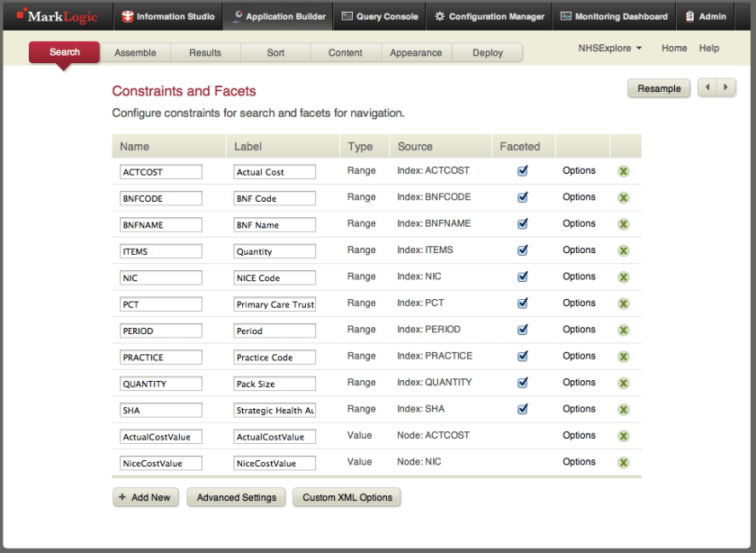This screenshot has width=756, height=553.
Task: Disable faceting for the NIC constraint
Action: (522, 276)
